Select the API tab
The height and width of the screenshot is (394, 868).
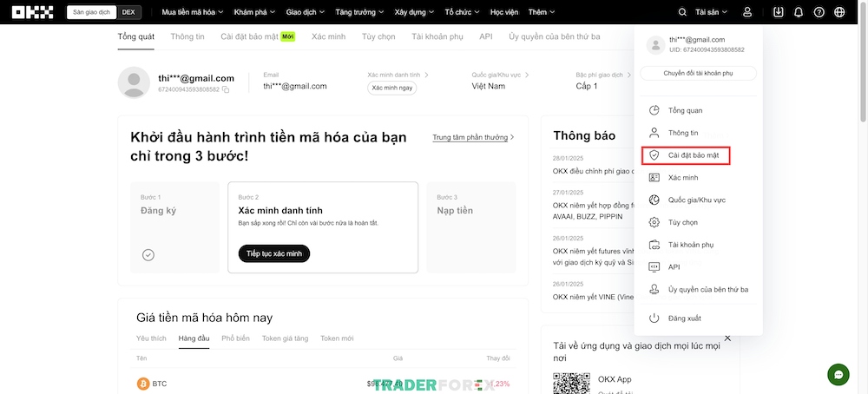[x=486, y=36]
